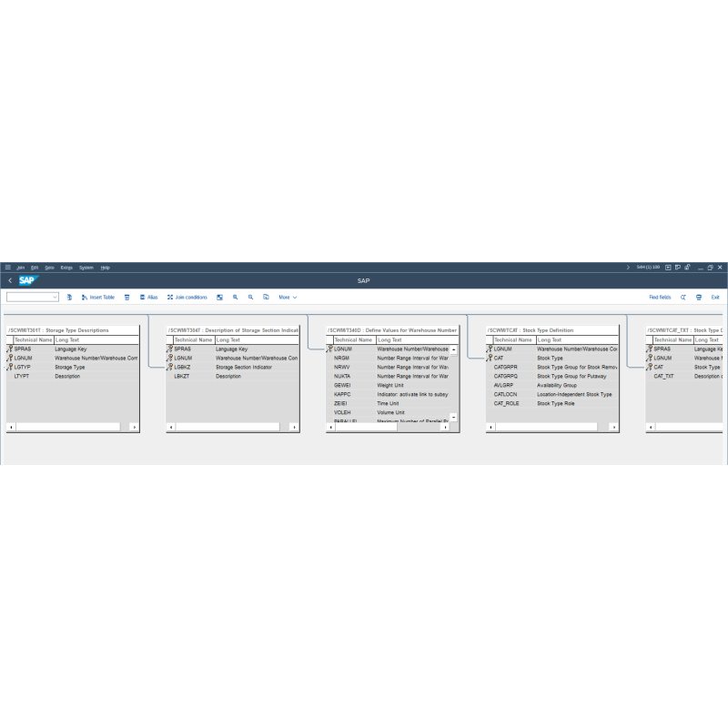Click the print icon next to Exit
Screen dimensions: 728x728
click(x=698, y=298)
